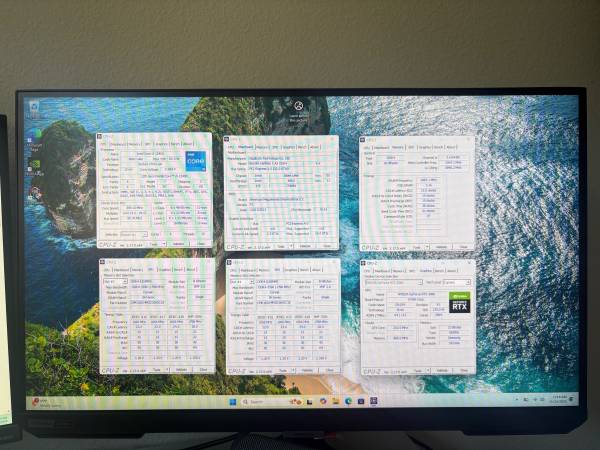Click the desktop shortcut icon at top center
The width and height of the screenshot is (600, 450).
[297, 104]
